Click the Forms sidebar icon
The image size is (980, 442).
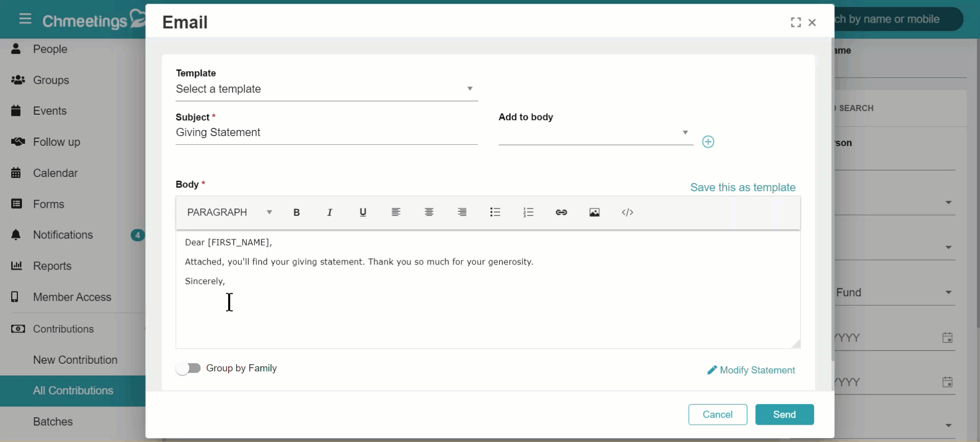click(16, 204)
